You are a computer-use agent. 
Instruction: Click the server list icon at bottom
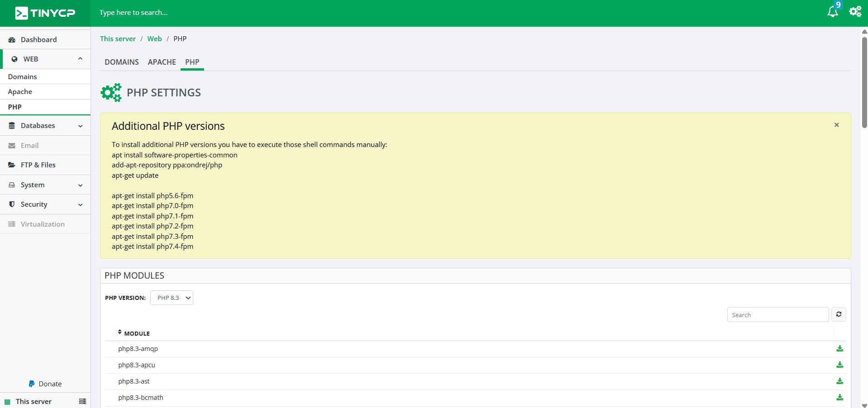coord(82,401)
